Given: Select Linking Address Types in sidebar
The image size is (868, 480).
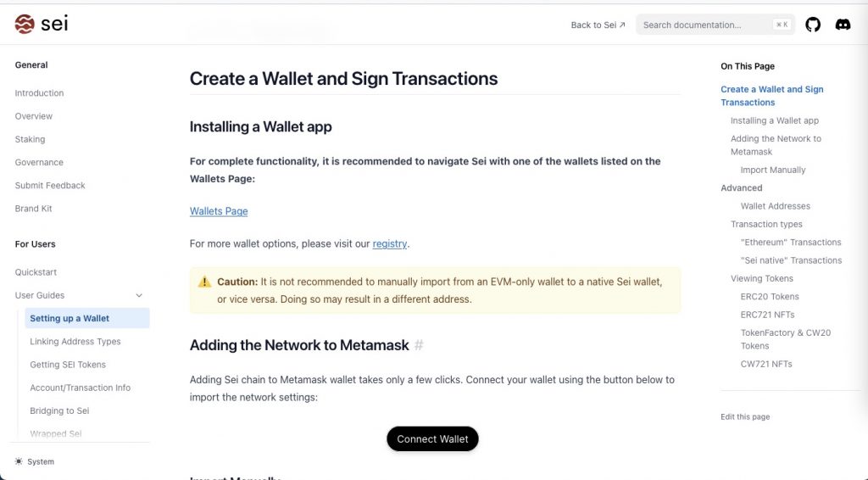Looking at the screenshot, I should click(x=75, y=341).
